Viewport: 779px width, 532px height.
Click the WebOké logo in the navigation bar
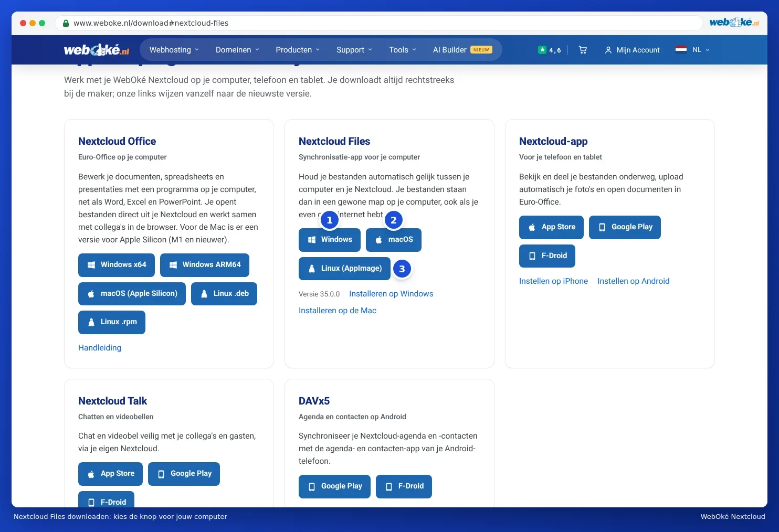point(97,50)
